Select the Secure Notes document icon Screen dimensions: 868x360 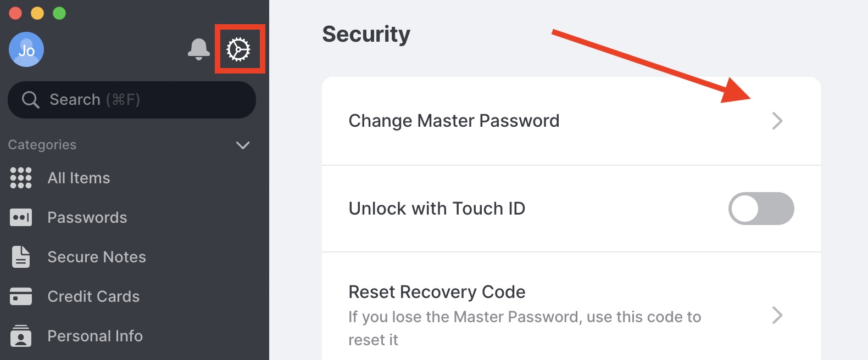21,257
